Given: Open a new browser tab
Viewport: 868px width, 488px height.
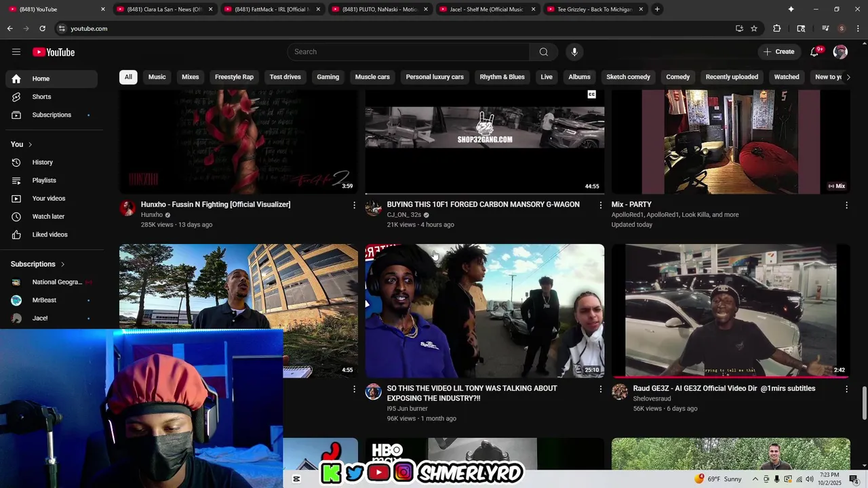Looking at the screenshot, I should tap(657, 9).
